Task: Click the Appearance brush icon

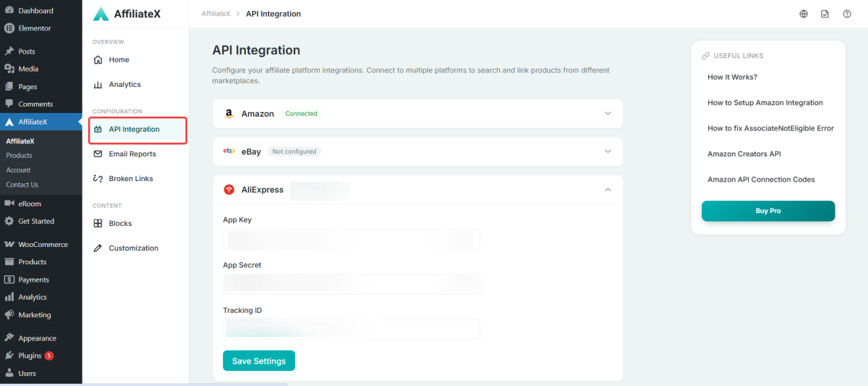Action: (9, 338)
